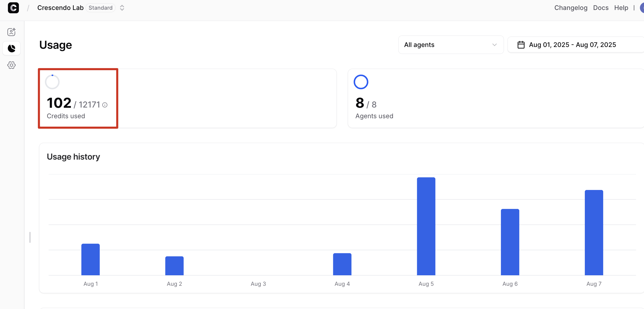Viewport: 644px width, 309px height.
Task: Click the sidebar resize handle
Action: coord(30,237)
